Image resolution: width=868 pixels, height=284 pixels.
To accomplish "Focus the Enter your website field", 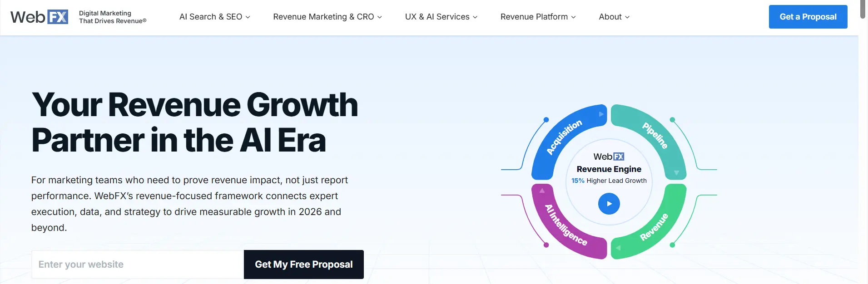I will click(138, 264).
